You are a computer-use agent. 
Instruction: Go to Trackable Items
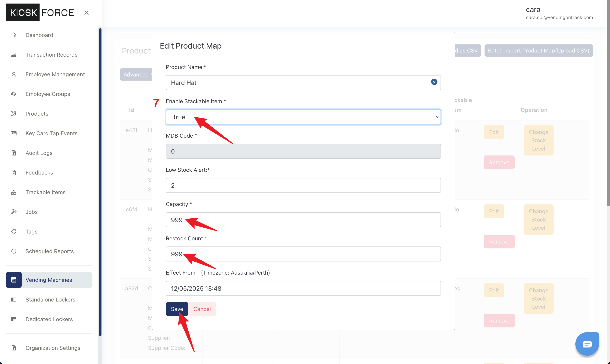[x=46, y=192]
